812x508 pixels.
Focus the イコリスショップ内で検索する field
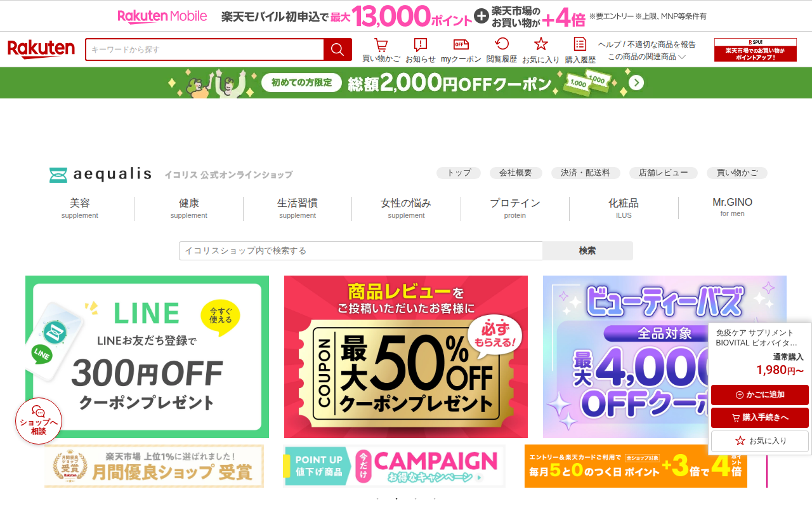pos(361,251)
